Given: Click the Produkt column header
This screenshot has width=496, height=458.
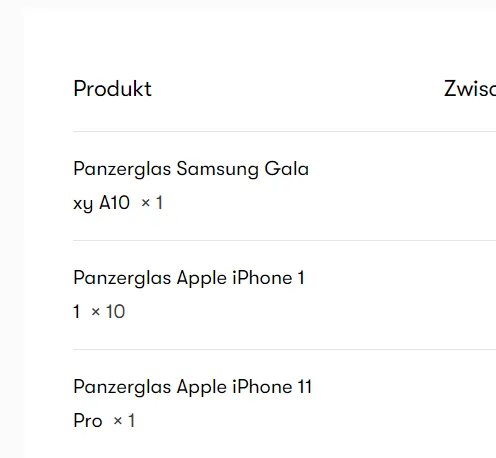Looking at the screenshot, I should tap(112, 89).
